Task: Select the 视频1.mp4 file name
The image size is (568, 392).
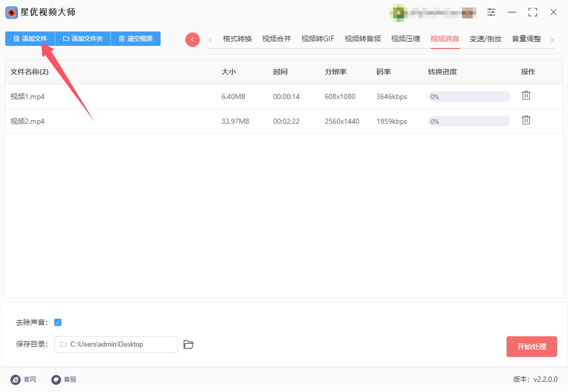Action: 27,96
